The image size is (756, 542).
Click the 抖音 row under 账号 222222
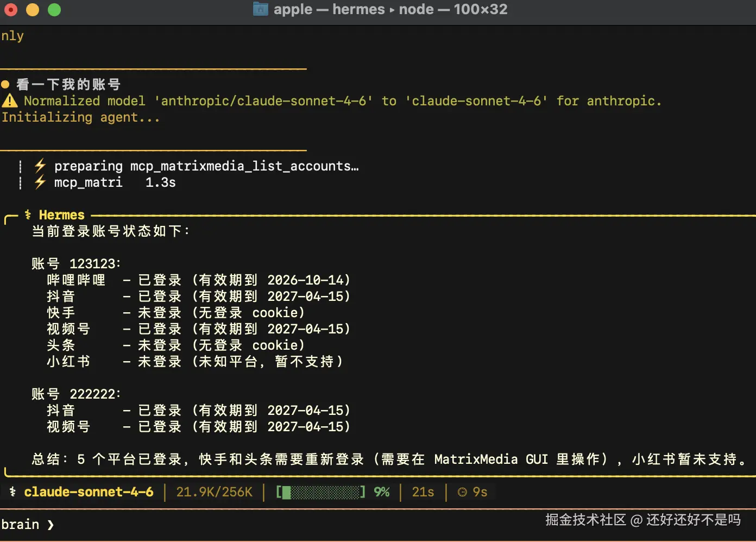[199, 410]
